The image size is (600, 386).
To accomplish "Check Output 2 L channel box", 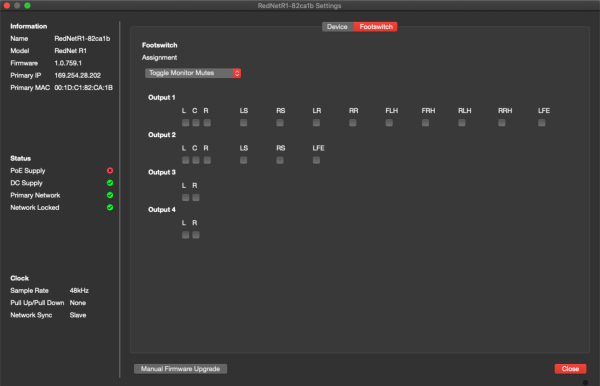I will coord(186,160).
